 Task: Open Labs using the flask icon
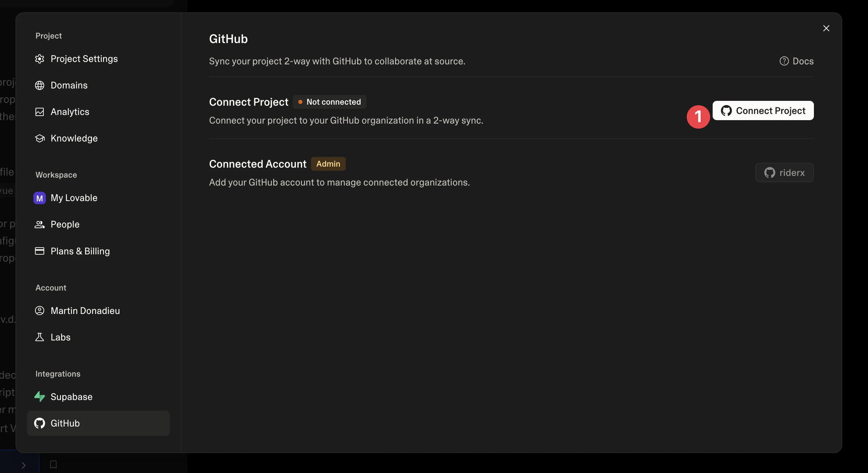40,337
